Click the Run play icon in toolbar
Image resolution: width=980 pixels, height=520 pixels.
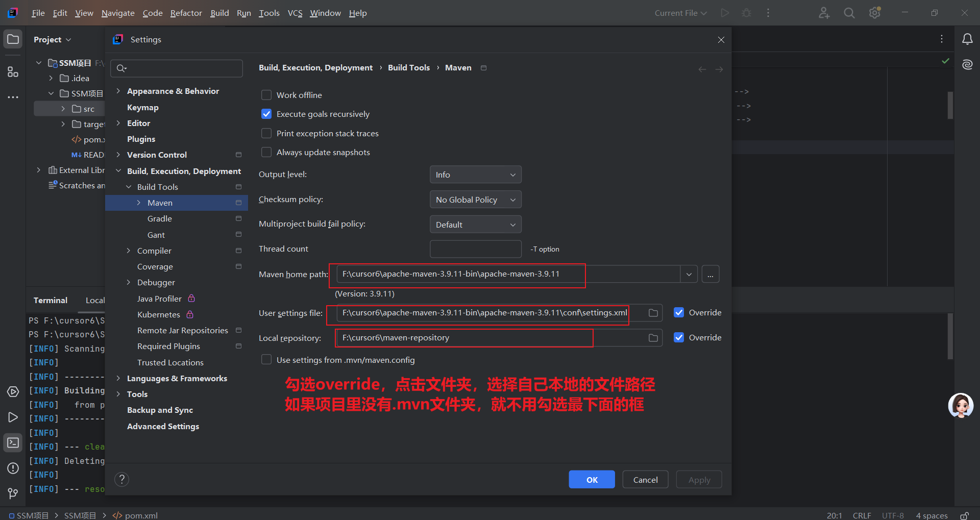click(725, 13)
